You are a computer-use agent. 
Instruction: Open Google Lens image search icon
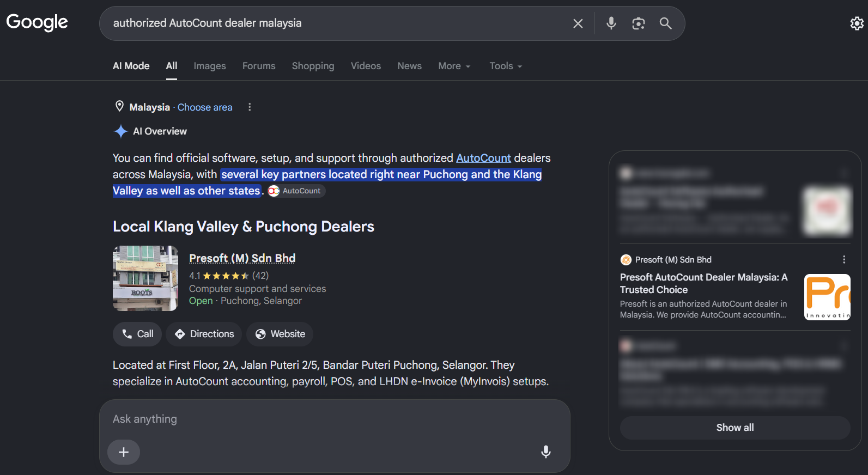(x=639, y=23)
